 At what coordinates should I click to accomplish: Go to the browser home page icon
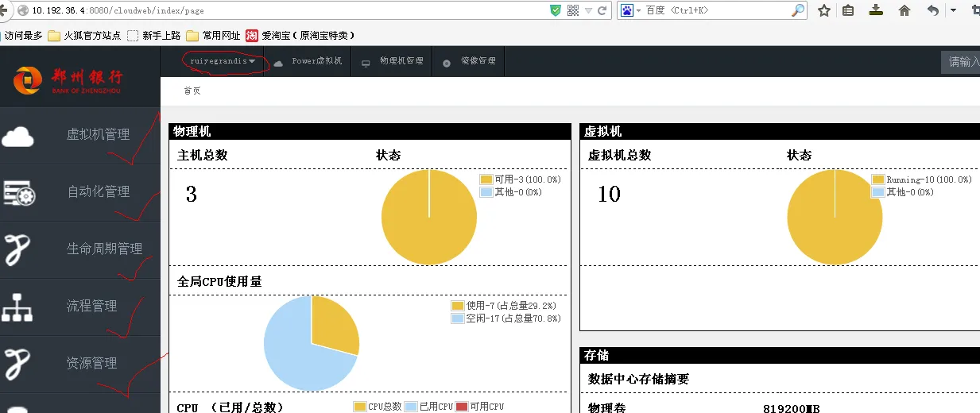click(904, 10)
